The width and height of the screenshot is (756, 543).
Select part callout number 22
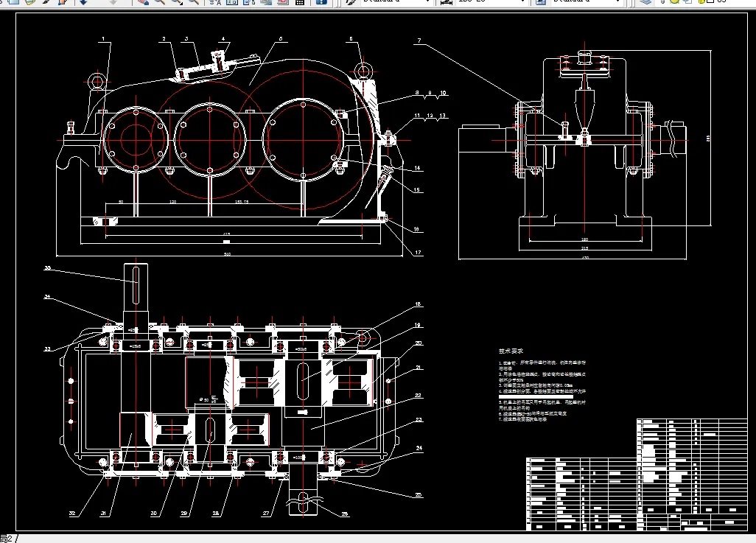coord(418,396)
